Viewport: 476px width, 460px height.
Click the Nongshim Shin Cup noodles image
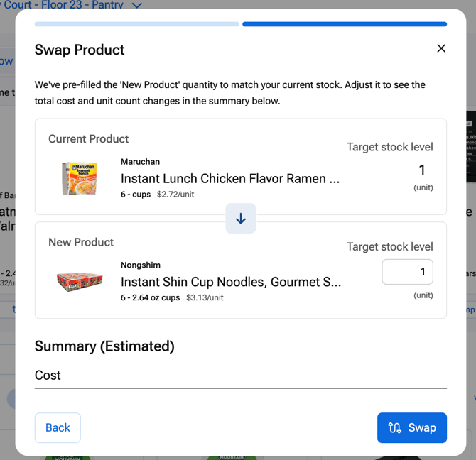pos(80,281)
